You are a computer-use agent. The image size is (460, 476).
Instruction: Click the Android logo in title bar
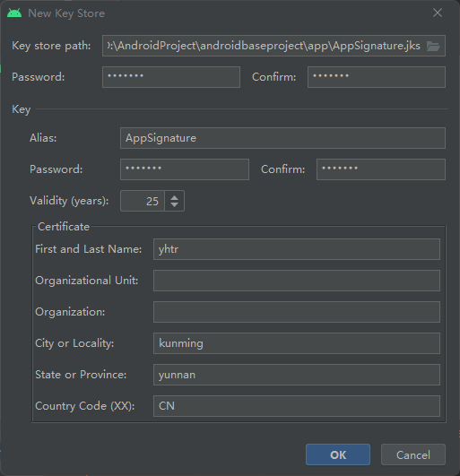click(14, 13)
